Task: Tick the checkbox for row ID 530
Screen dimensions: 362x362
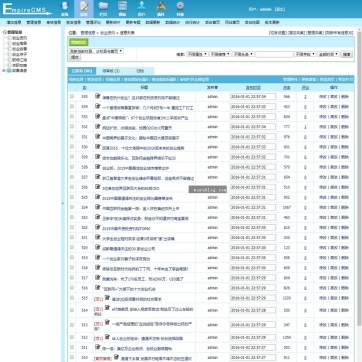Action: [72, 146]
